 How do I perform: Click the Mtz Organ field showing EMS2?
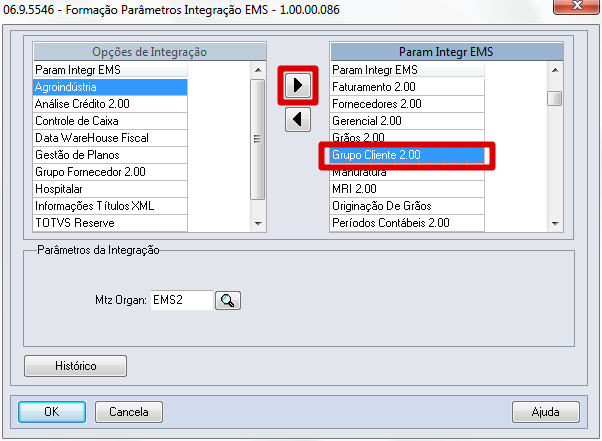tap(182, 300)
